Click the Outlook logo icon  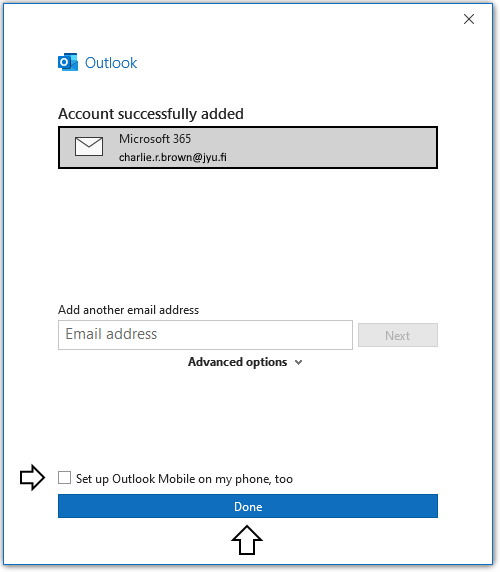click(68, 62)
